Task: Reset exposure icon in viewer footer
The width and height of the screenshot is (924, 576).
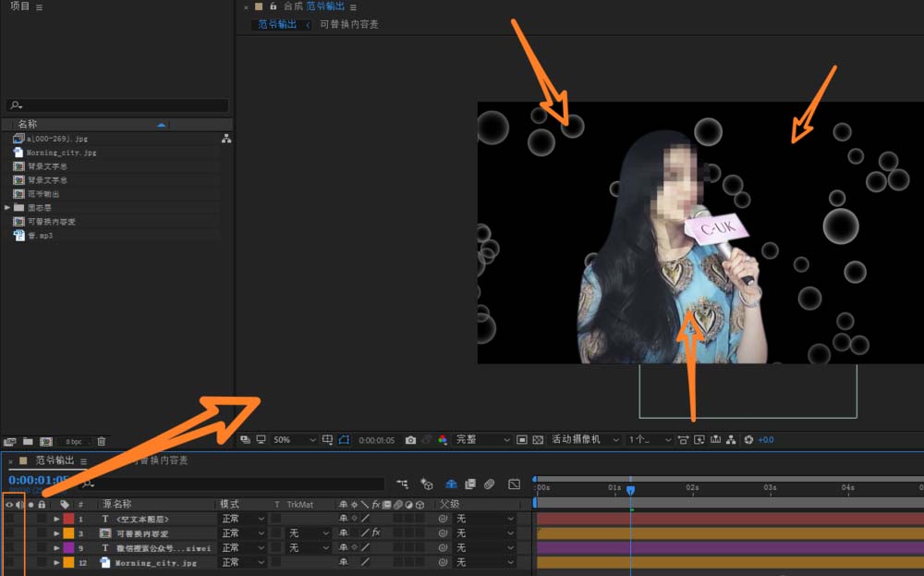Action: [x=748, y=440]
